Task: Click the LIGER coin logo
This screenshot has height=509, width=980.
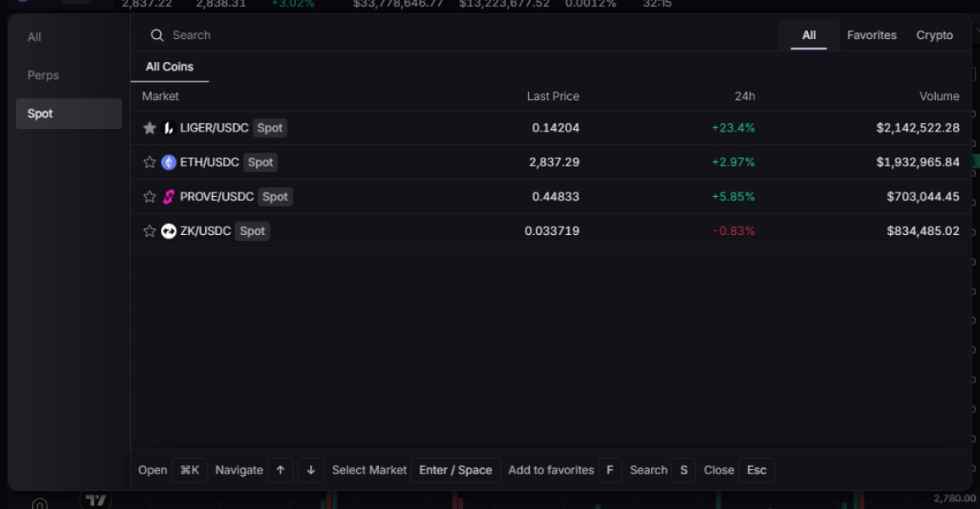Action: pyautogui.click(x=169, y=128)
